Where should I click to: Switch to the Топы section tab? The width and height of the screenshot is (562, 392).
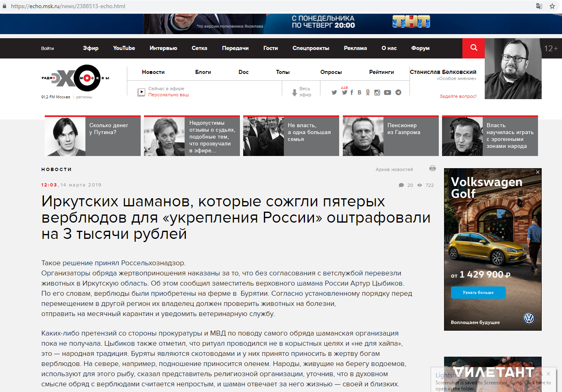tap(283, 72)
